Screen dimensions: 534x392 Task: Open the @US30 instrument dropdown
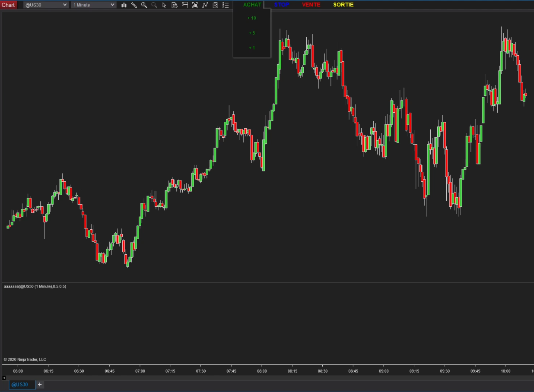[x=46, y=5]
